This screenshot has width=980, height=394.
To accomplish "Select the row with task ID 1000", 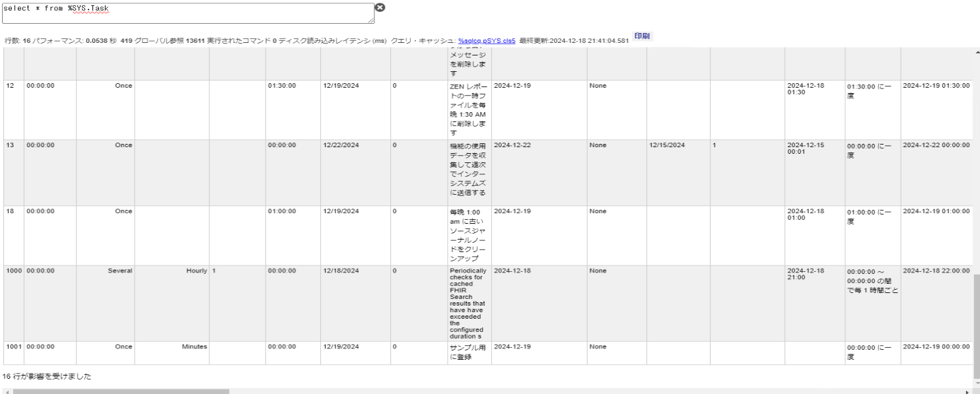I will [15, 270].
